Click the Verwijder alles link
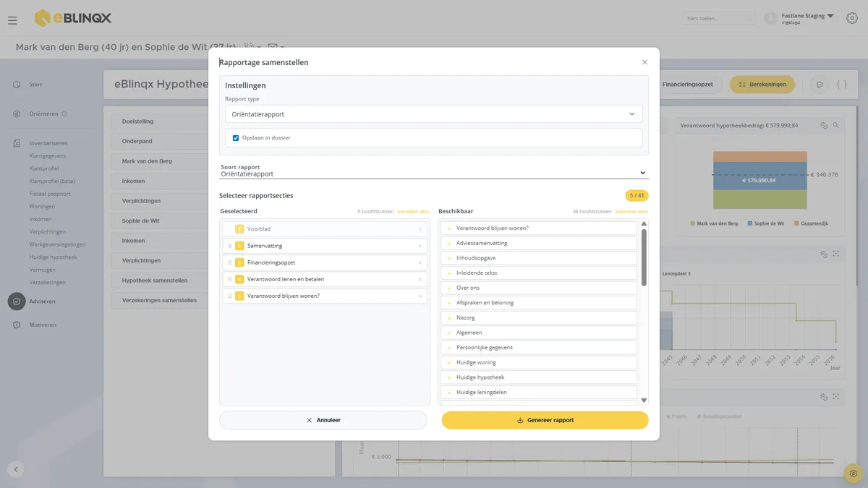The image size is (868, 488). [413, 212]
